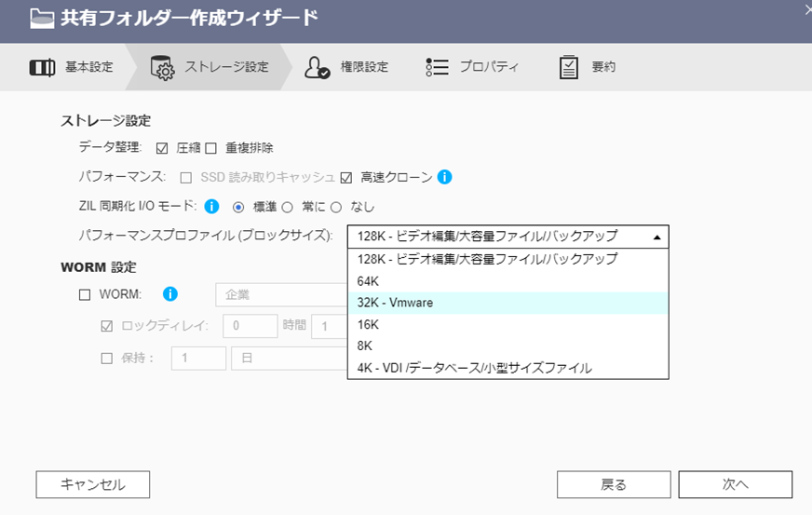
Task: Click info icon next to 高速クローン
Action: pyautogui.click(x=444, y=176)
